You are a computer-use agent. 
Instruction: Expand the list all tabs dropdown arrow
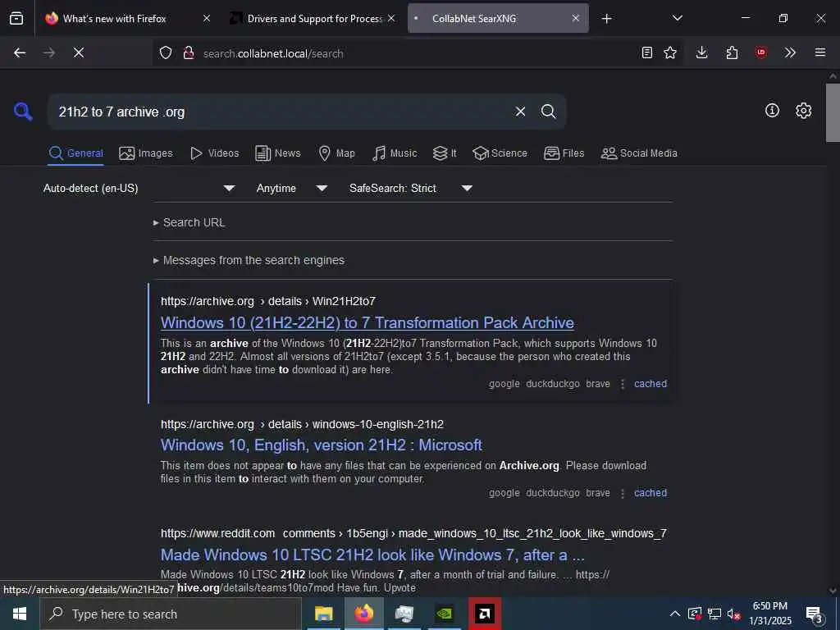677,18
